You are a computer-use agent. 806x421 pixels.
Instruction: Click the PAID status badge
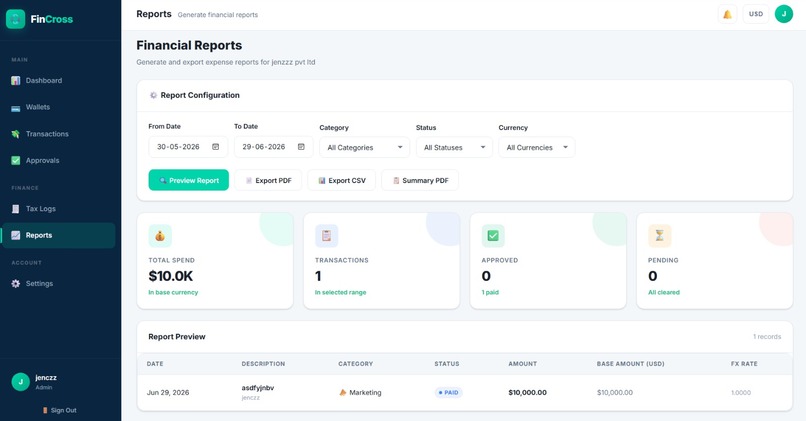[448, 393]
